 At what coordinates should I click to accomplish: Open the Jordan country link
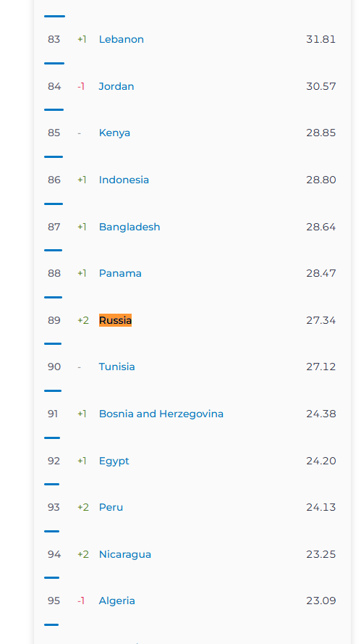coord(116,86)
